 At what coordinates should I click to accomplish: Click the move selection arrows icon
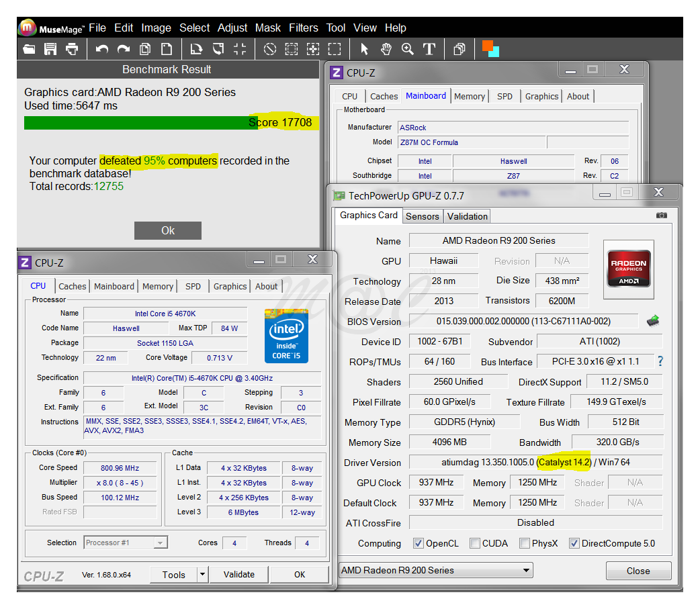point(313,49)
